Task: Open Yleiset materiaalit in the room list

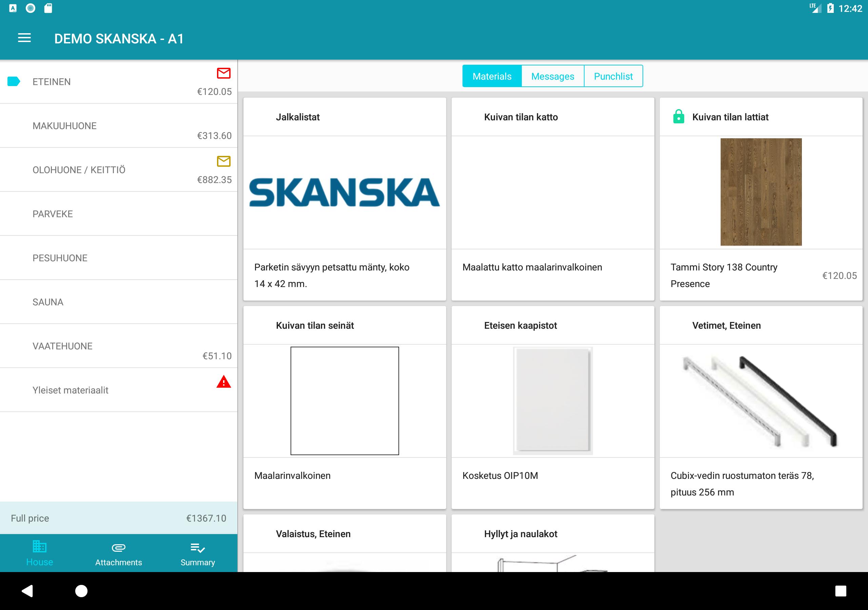Action: click(x=119, y=390)
